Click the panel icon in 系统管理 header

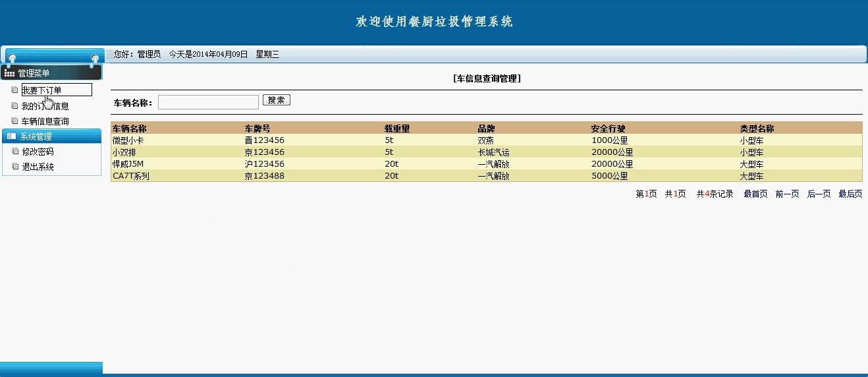coord(11,136)
